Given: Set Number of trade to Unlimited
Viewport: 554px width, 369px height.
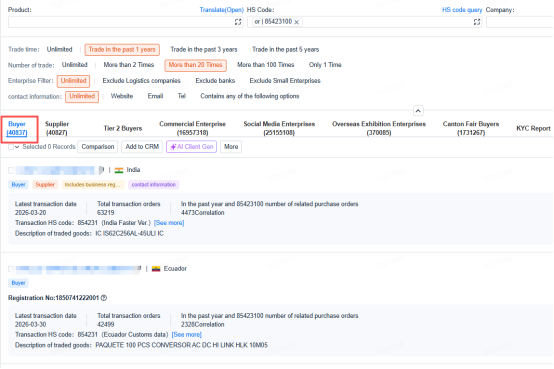Looking at the screenshot, I should (x=75, y=65).
